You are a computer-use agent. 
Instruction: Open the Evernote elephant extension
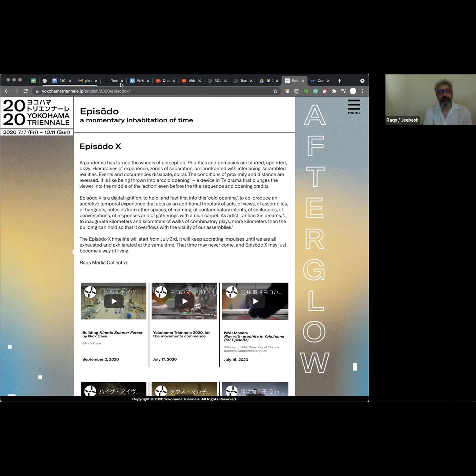point(306,91)
